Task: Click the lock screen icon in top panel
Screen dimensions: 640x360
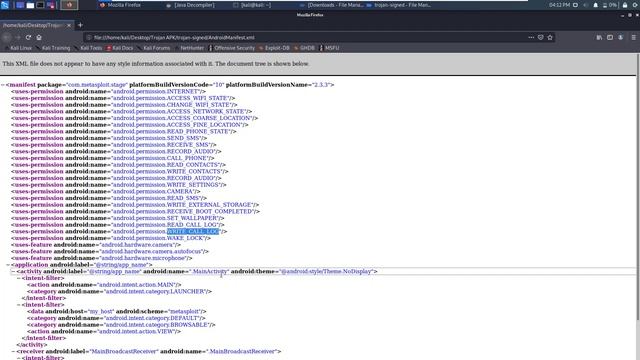Action: 625,5
